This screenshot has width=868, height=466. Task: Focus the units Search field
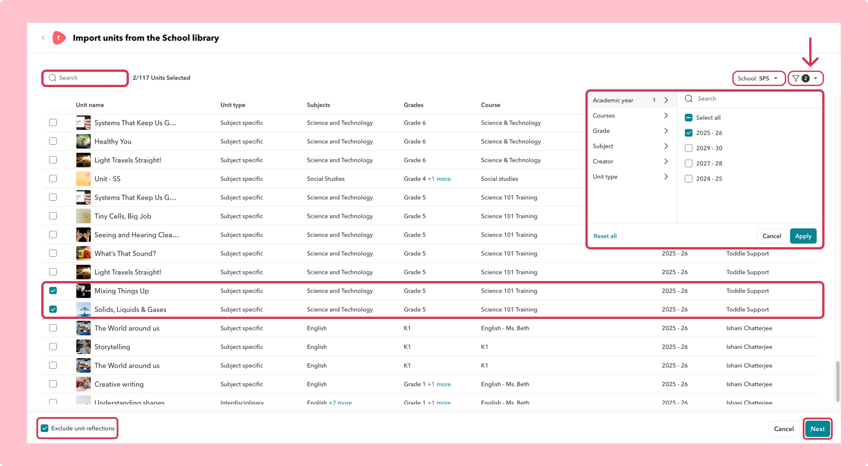85,78
